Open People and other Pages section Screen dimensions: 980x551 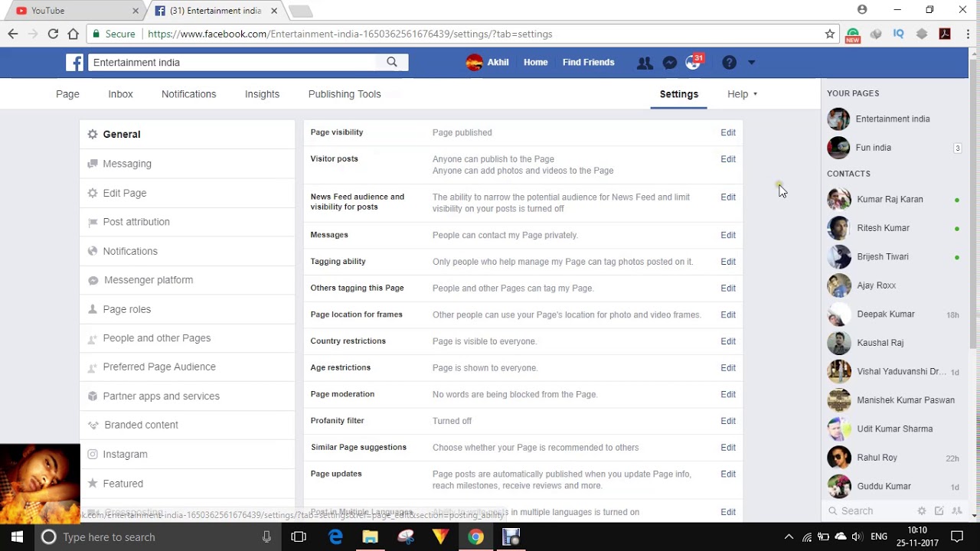pyautogui.click(x=187, y=338)
